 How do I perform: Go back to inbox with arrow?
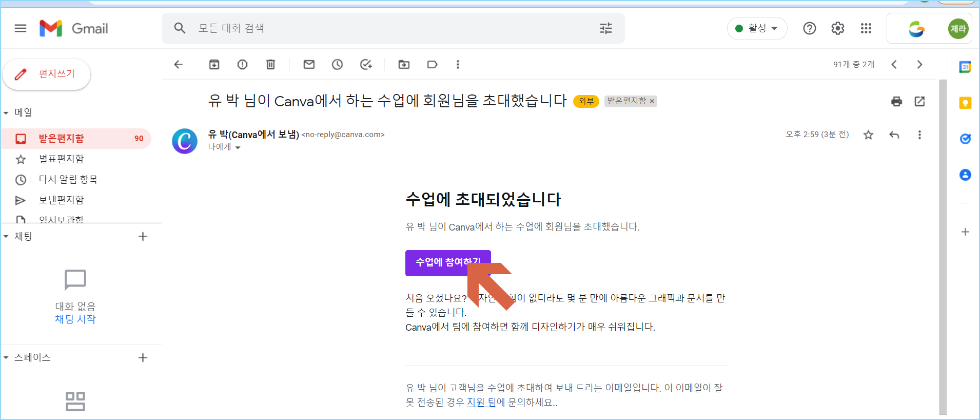click(179, 64)
